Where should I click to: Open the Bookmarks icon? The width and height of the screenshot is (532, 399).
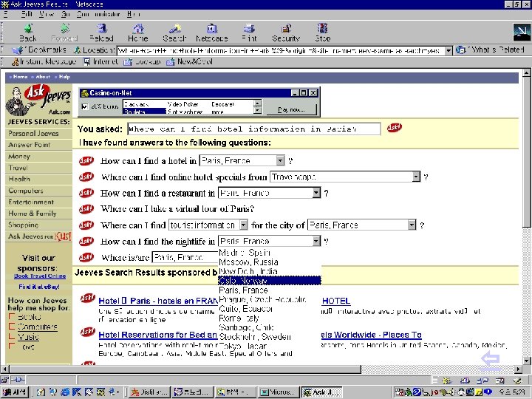(18, 50)
